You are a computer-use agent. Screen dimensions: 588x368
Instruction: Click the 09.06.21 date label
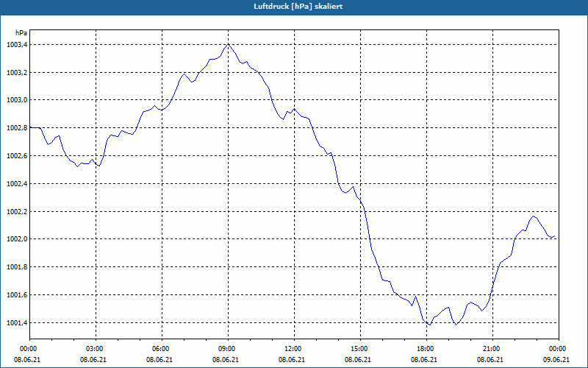[556, 360]
